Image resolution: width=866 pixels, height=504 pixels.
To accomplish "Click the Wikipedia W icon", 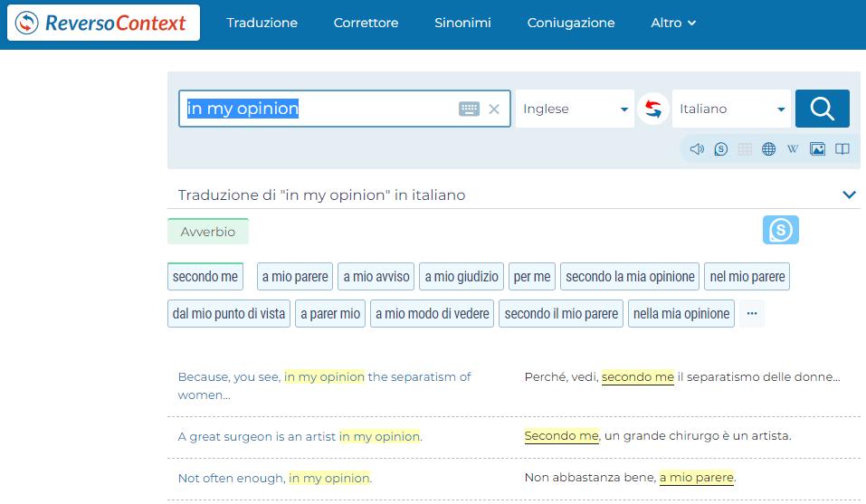I will click(793, 149).
